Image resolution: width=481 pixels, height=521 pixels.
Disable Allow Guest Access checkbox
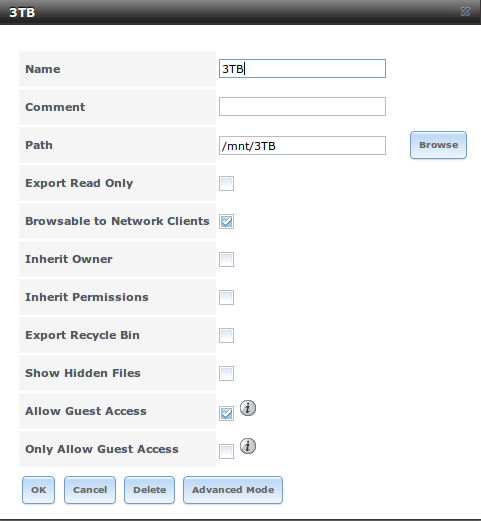pos(226,414)
